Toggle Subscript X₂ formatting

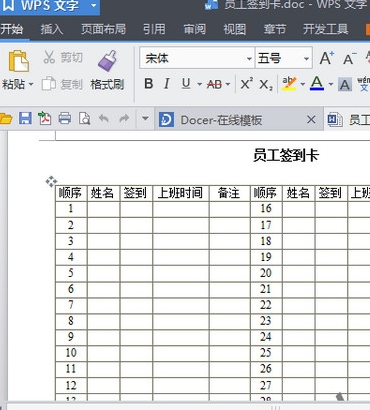[266, 85]
